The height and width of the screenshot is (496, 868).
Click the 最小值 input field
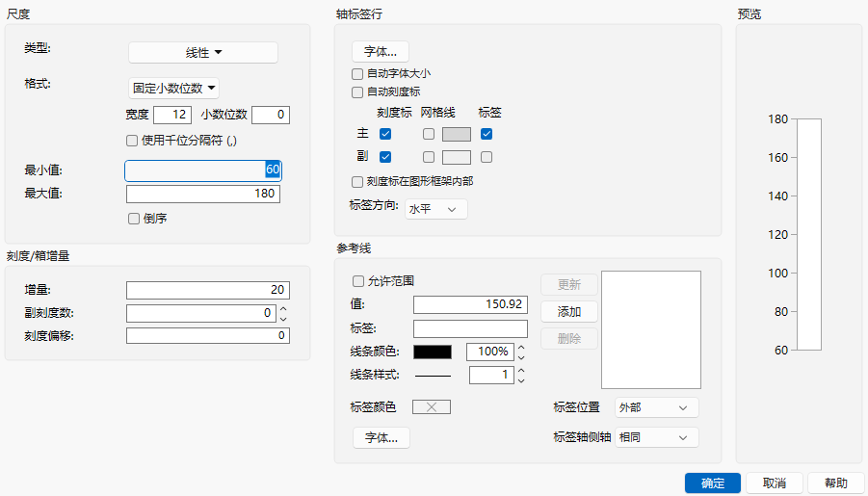[203, 170]
